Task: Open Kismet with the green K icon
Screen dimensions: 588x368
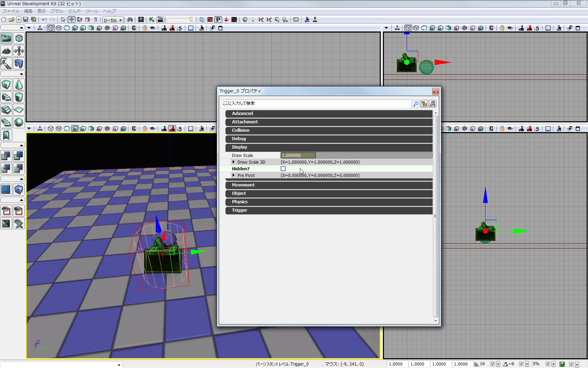Action: (152, 20)
